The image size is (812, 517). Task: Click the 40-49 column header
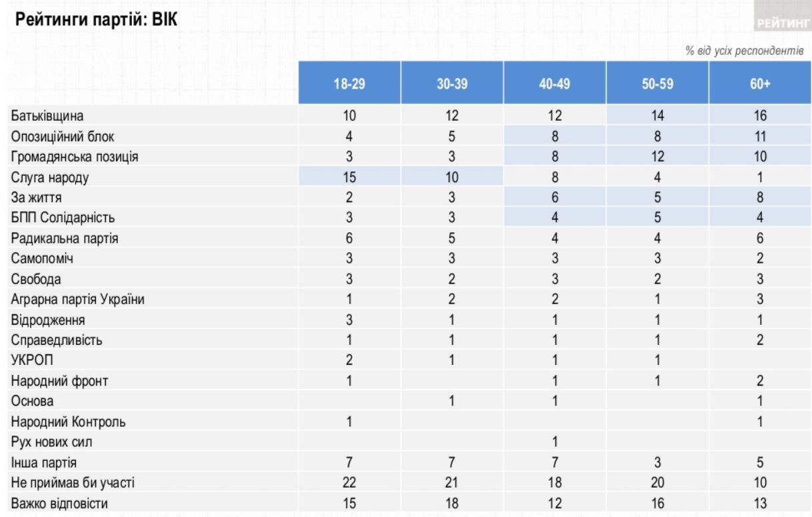click(555, 83)
